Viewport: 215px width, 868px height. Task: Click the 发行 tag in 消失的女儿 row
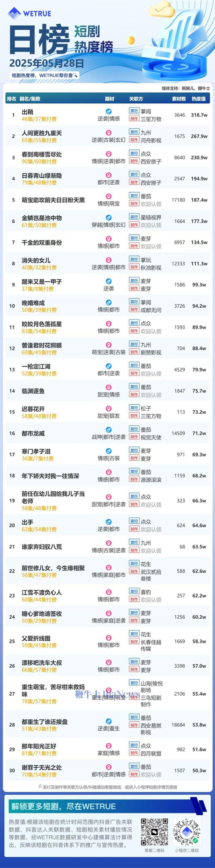134,259
